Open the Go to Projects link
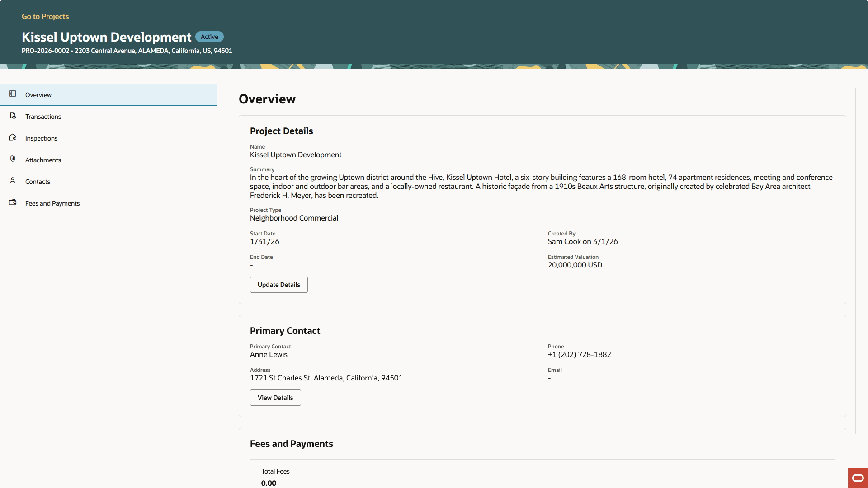Image resolution: width=868 pixels, height=488 pixels. click(x=45, y=16)
